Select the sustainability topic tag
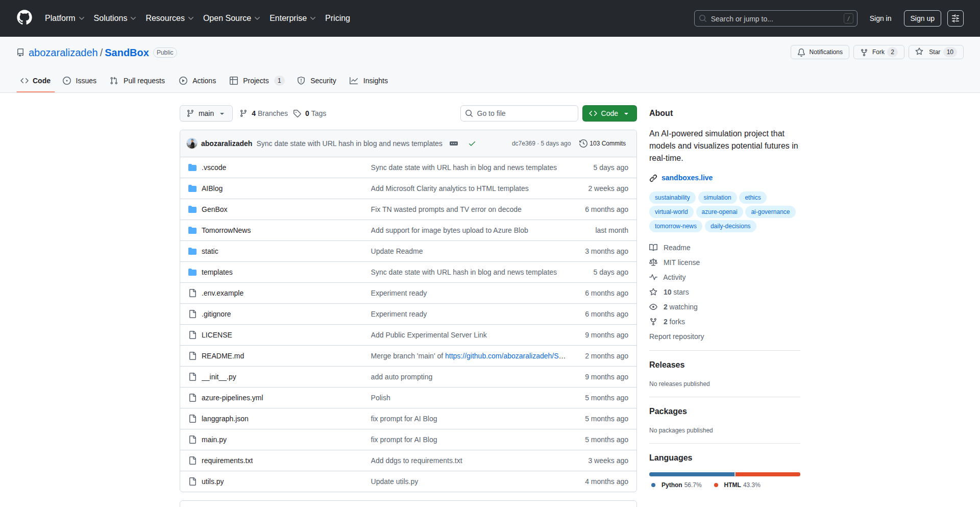This screenshot has height=507, width=980. [672, 198]
